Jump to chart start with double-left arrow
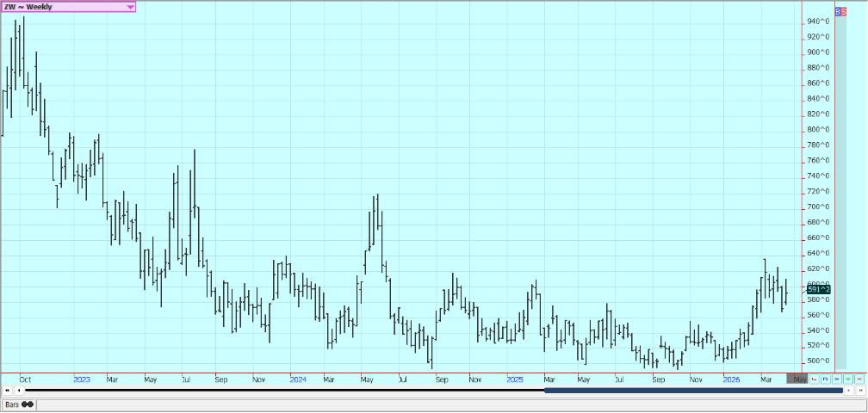 pos(8,391)
